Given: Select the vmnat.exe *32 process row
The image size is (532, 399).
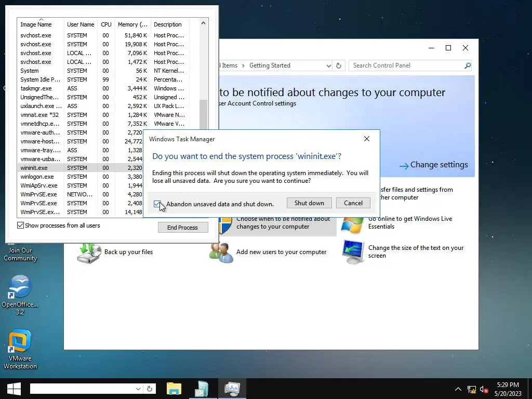Looking at the screenshot, I should click(x=103, y=115).
